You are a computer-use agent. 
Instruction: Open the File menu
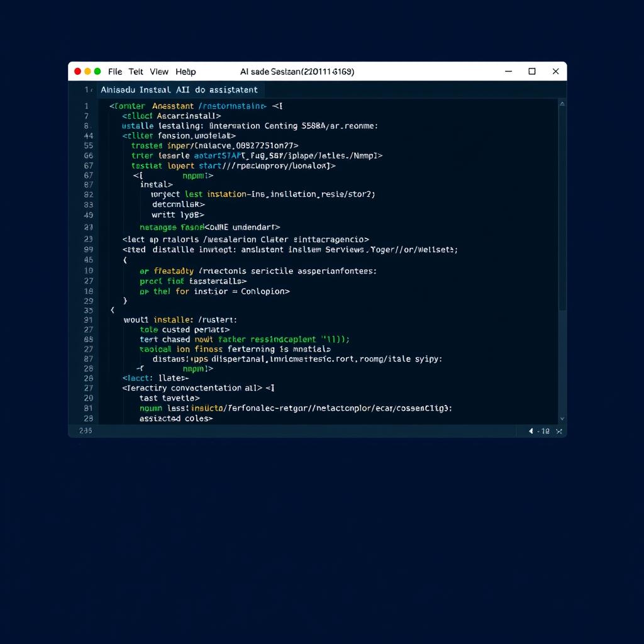point(115,72)
